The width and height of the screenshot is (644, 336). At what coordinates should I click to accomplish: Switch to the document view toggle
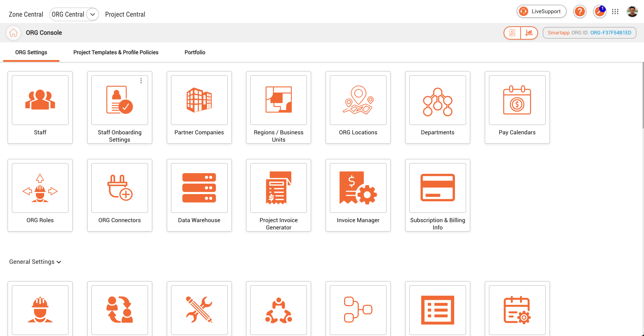tap(512, 33)
